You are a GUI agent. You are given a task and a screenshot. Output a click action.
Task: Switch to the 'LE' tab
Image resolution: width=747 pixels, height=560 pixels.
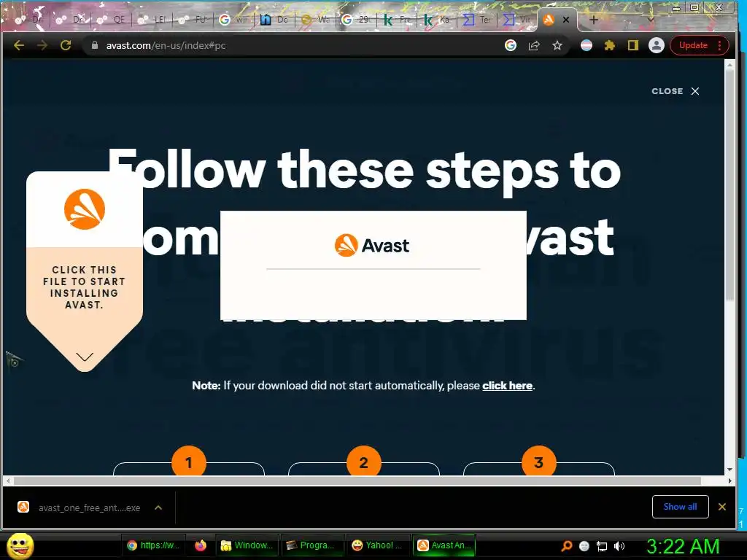tap(152, 20)
